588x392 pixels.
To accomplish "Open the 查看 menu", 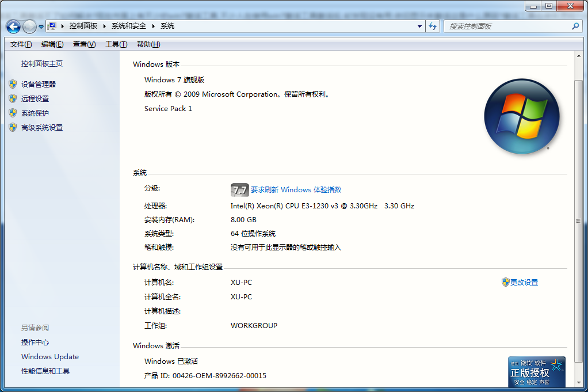I will 84,44.
